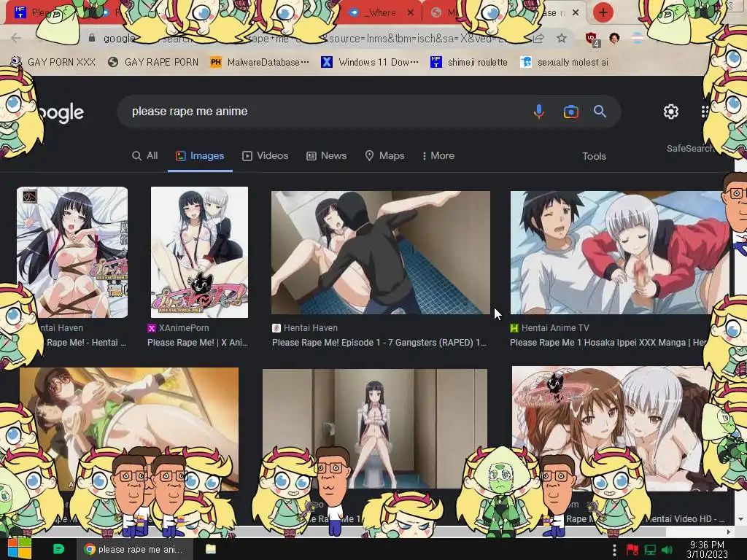Screen dimensions: 747x560
Task: Open the shimeji roulette bookmark
Action: (469, 62)
